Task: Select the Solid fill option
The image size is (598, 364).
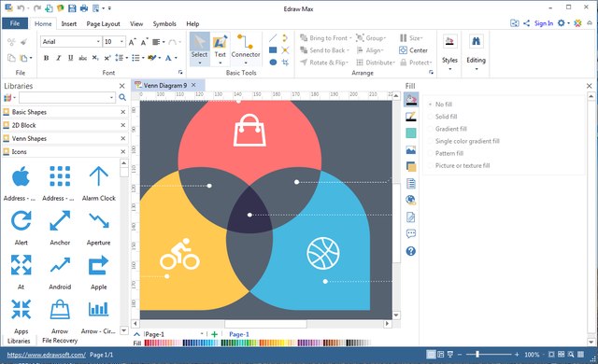Action: click(446, 117)
